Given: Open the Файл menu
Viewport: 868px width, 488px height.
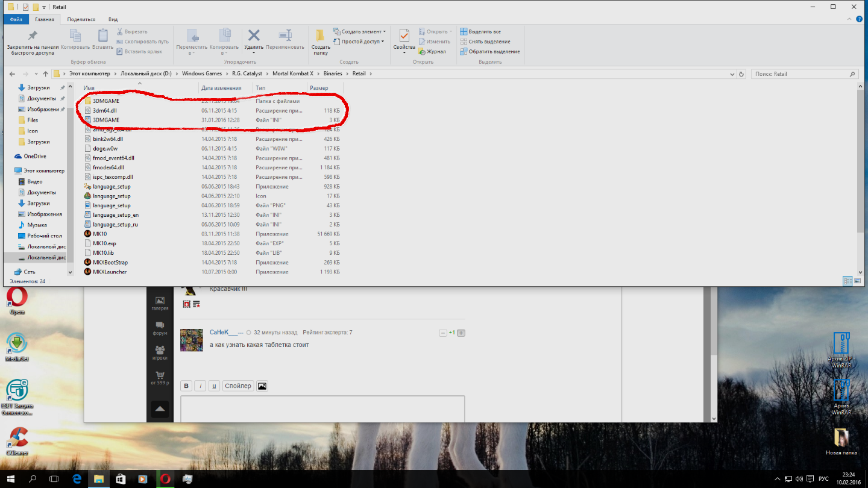Looking at the screenshot, I should 16,19.
